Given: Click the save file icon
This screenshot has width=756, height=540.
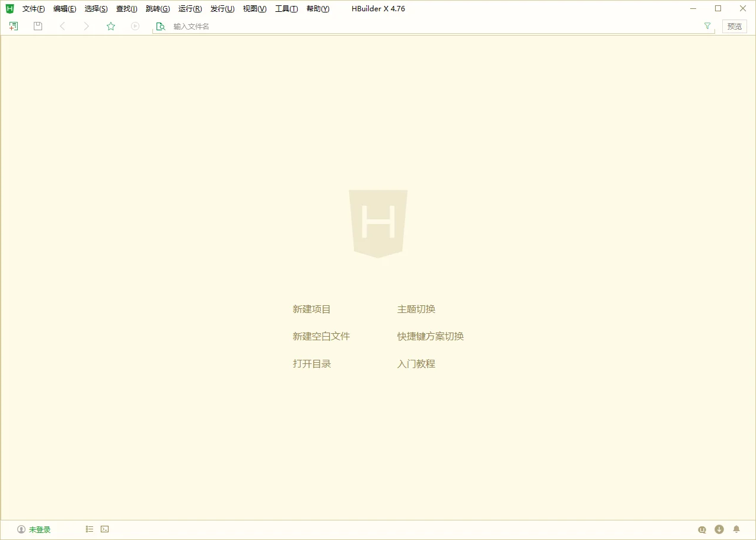Looking at the screenshot, I should tap(37, 26).
